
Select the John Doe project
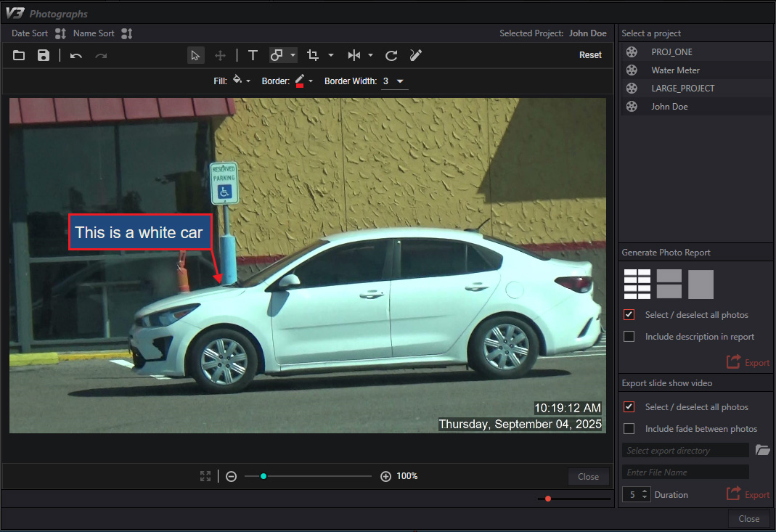pyautogui.click(x=696, y=107)
